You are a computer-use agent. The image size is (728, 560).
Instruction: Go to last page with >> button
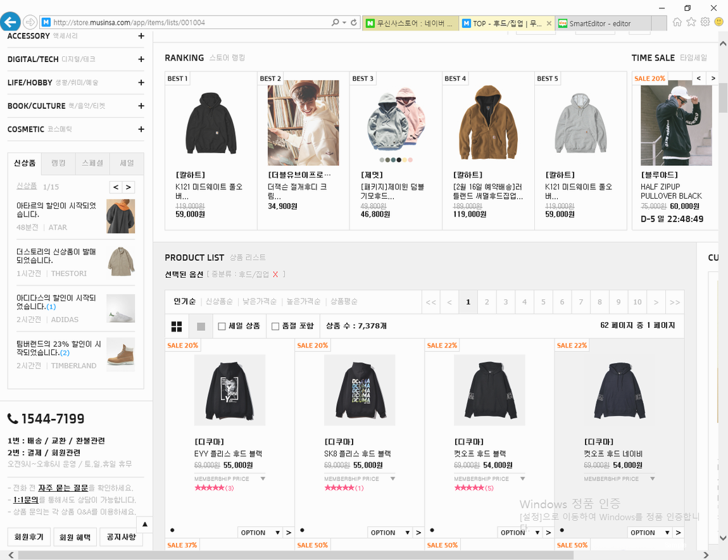(675, 302)
